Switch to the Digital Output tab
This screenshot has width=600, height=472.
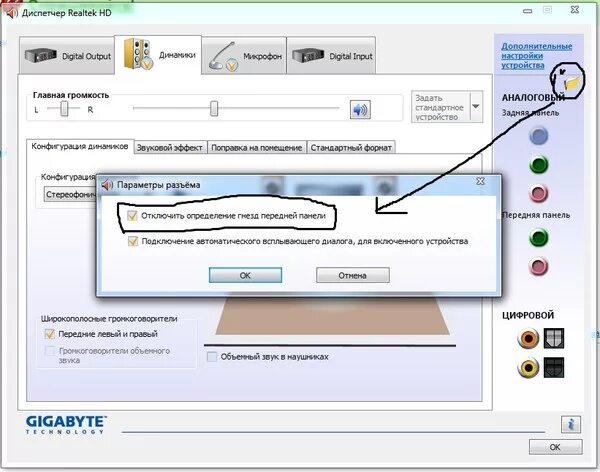67,56
